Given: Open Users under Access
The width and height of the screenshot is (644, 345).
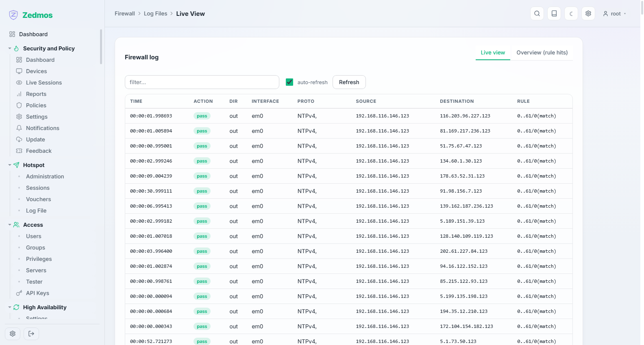Looking at the screenshot, I should (34, 236).
